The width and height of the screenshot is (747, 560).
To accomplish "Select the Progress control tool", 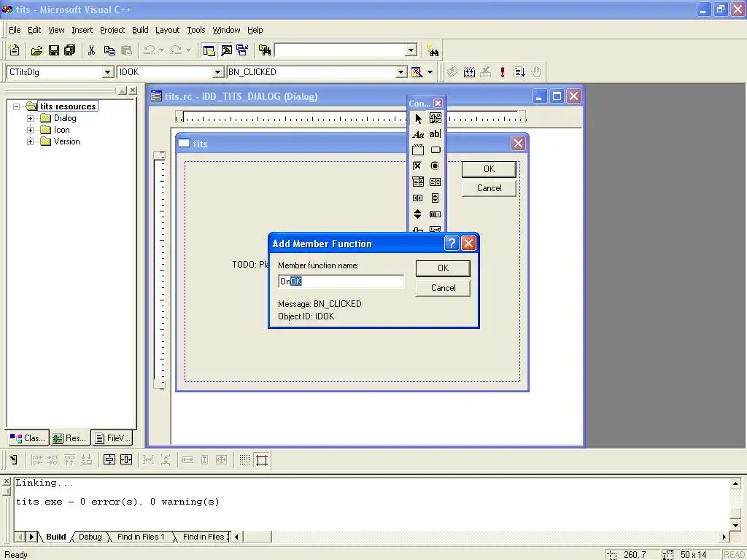I will pos(435,214).
